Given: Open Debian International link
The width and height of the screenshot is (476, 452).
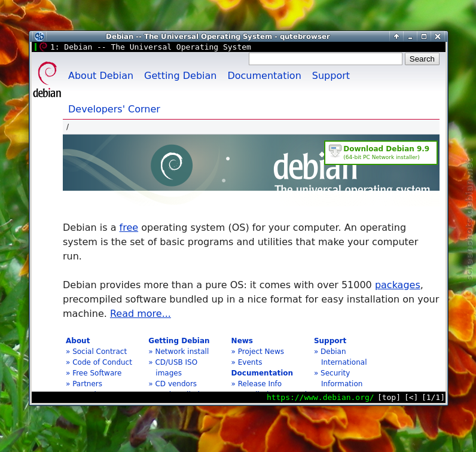Looking at the screenshot, I should pyautogui.click(x=344, y=357).
